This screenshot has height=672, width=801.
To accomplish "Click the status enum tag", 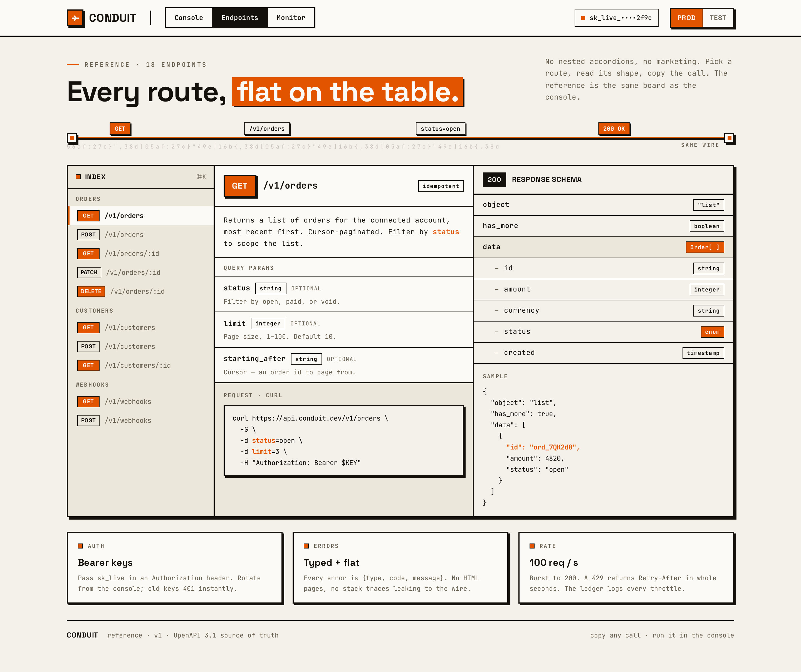I will [x=712, y=332].
